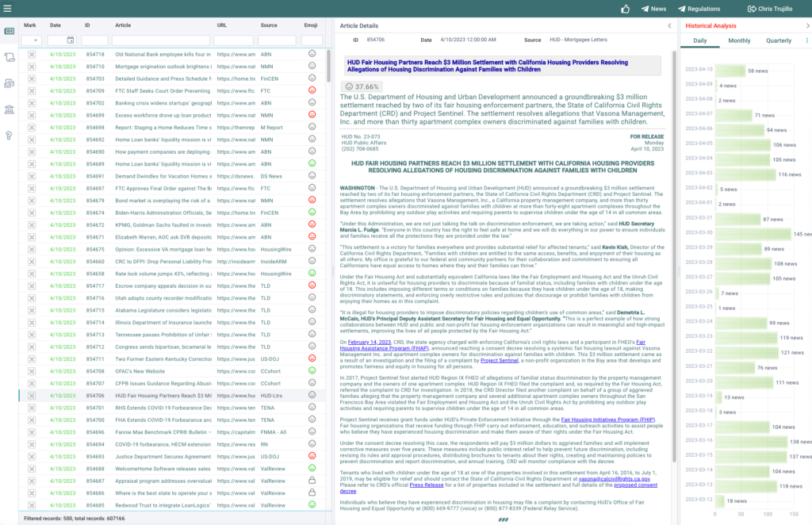Screen dimensions: 812x525
Task: Click the 2023-03-30 bar with 145 news
Action: [753, 234]
